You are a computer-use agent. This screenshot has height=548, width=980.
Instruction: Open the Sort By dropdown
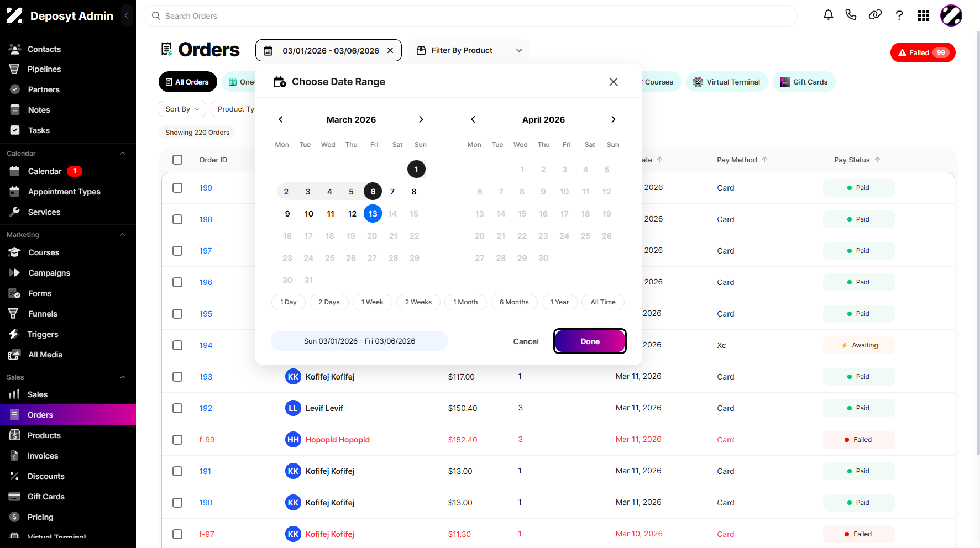[x=182, y=109]
